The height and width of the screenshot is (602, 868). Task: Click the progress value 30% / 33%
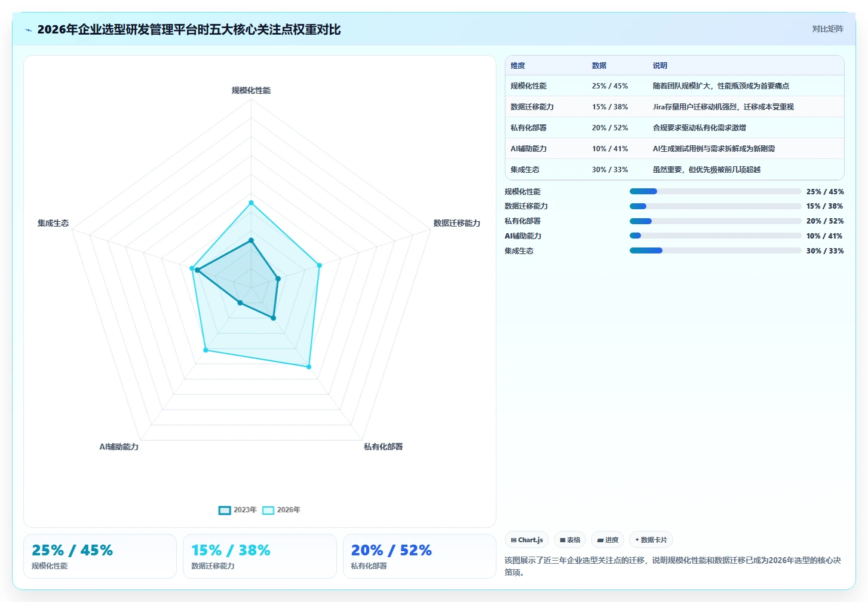(x=825, y=251)
